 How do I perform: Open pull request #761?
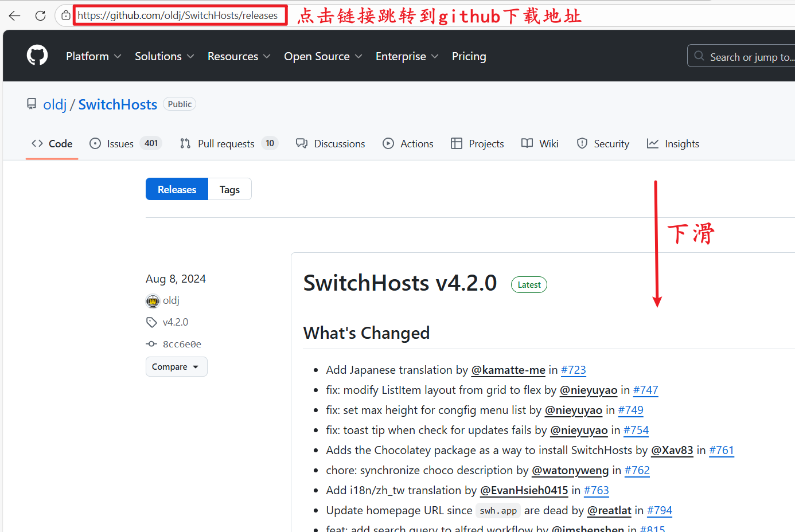(722, 450)
